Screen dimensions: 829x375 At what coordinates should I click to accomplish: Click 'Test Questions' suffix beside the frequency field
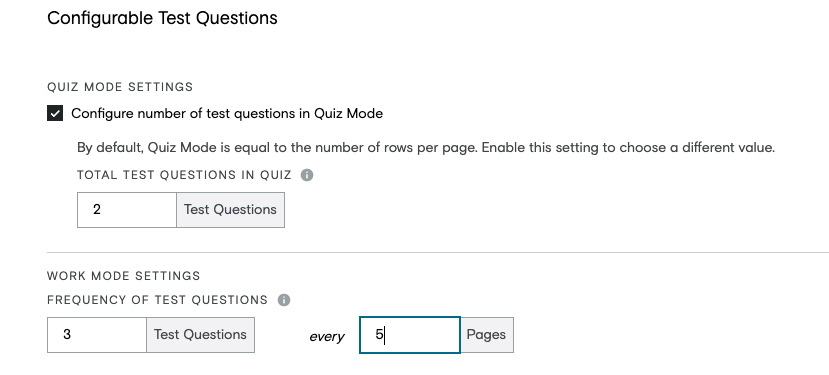coord(200,335)
